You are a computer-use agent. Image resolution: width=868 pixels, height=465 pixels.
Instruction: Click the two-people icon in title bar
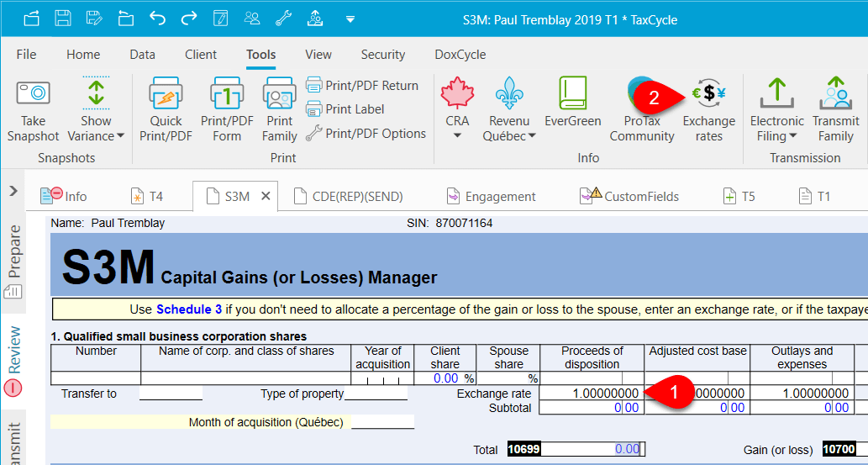[x=252, y=19]
